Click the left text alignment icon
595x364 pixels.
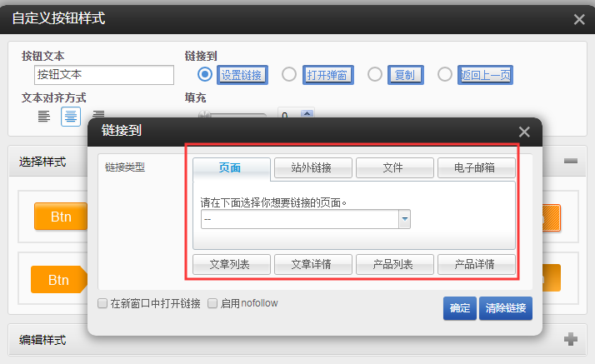tap(44, 116)
